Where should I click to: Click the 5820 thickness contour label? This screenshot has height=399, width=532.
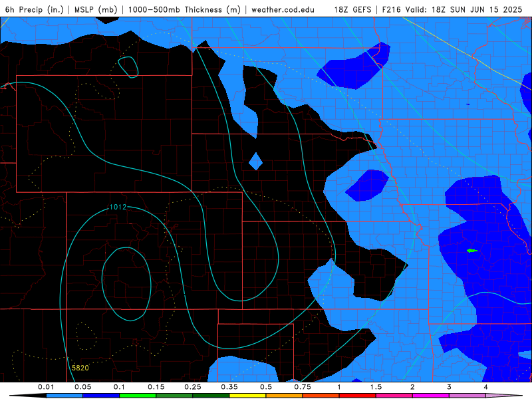coord(80,368)
